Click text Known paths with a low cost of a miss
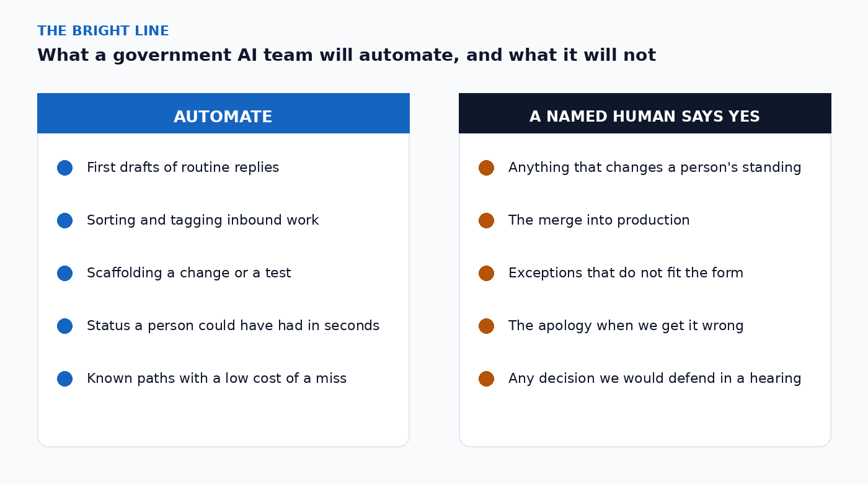This screenshot has width=868, height=484. point(217,379)
